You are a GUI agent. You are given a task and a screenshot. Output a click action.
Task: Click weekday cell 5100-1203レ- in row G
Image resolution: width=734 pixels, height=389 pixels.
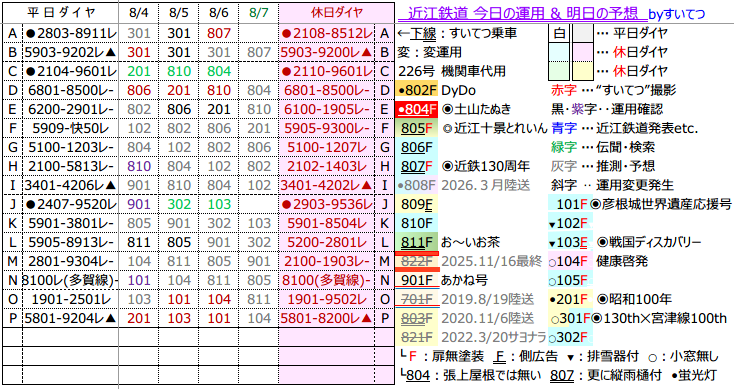click(70, 147)
